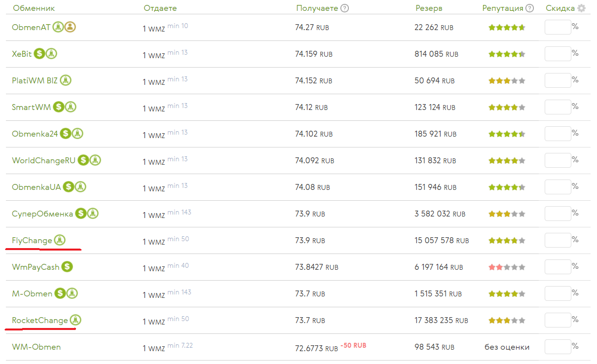597x364 pixels.
Task: Click the dollar icon beside СуперОбменка
Action: pyautogui.click(x=81, y=214)
